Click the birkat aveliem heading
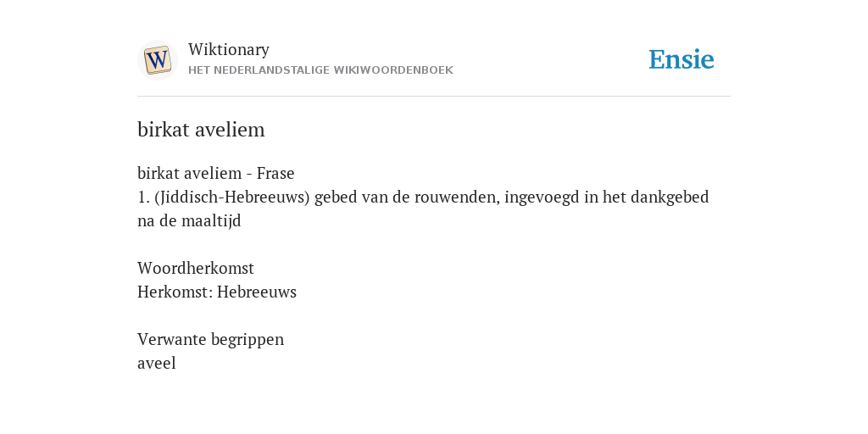868x434 pixels. [x=201, y=130]
